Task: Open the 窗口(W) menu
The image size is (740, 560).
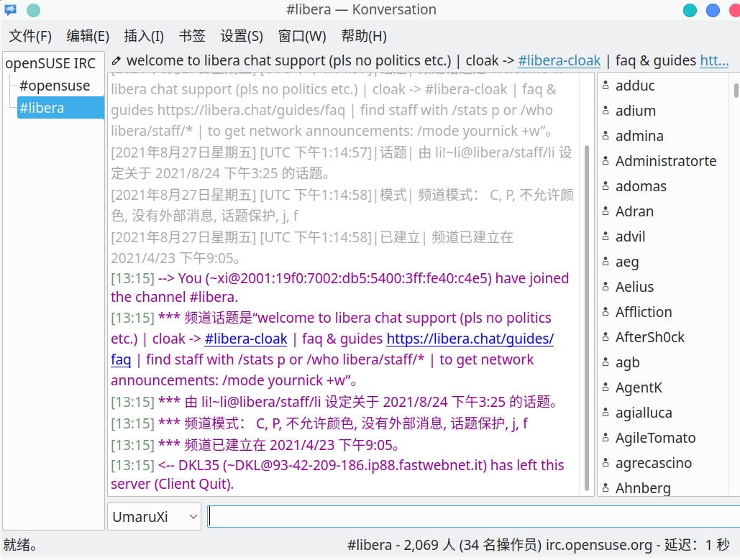Action: (302, 36)
